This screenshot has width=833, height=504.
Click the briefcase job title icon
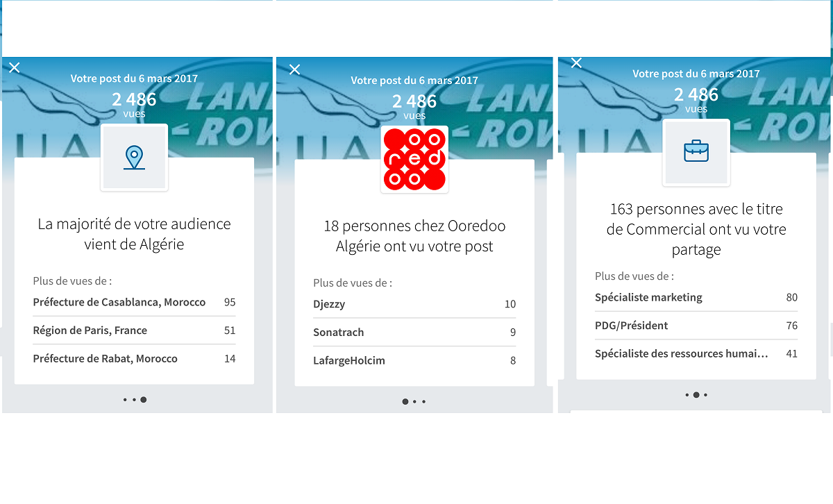(696, 152)
